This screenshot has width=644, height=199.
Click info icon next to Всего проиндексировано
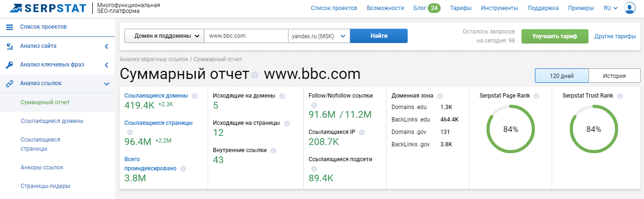pyautogui.click(x=183, y=168)
